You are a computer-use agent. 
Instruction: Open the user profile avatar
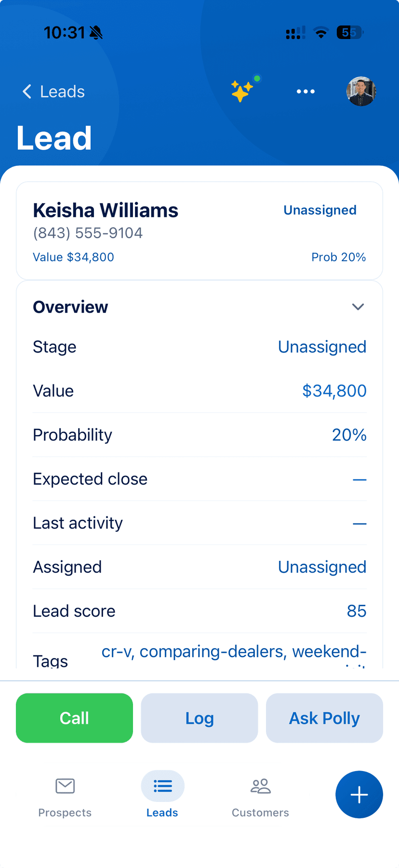361,91
